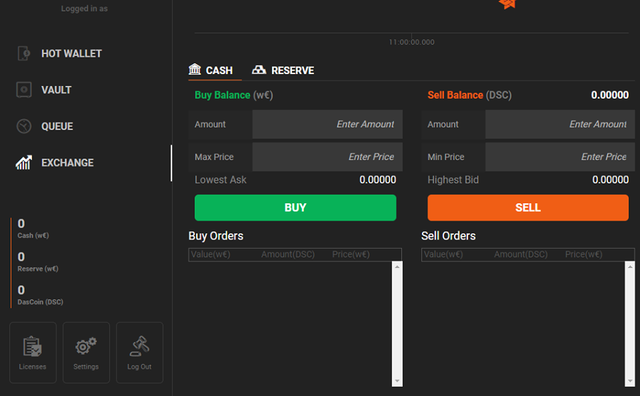
Task: Click the Logged in as text
Action: pos(84,9)
